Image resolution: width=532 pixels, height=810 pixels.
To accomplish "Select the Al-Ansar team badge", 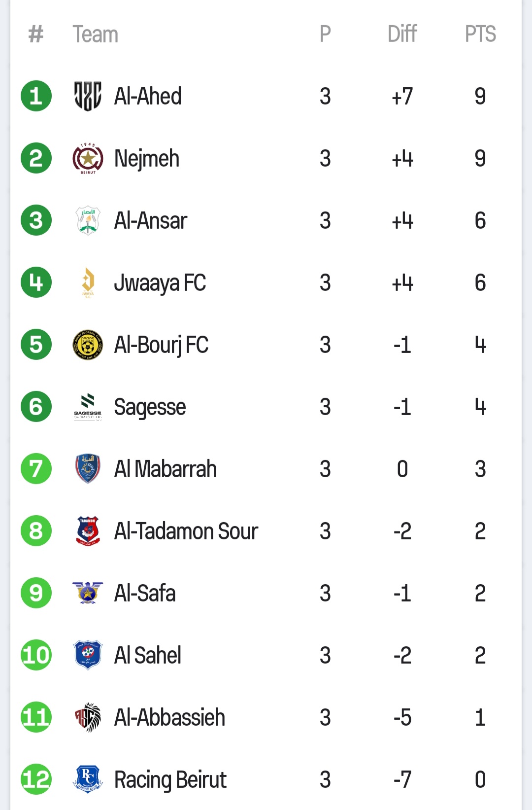I will (x=88, y=220).
